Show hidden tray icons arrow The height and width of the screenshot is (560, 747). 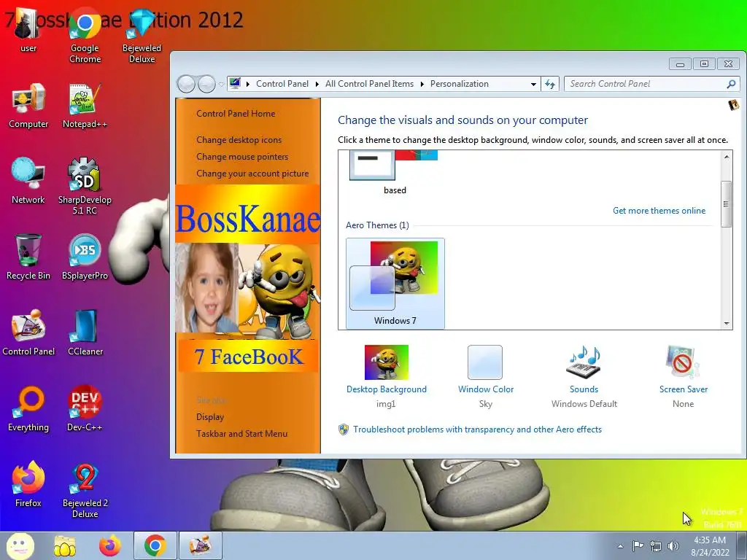point(620,546)
